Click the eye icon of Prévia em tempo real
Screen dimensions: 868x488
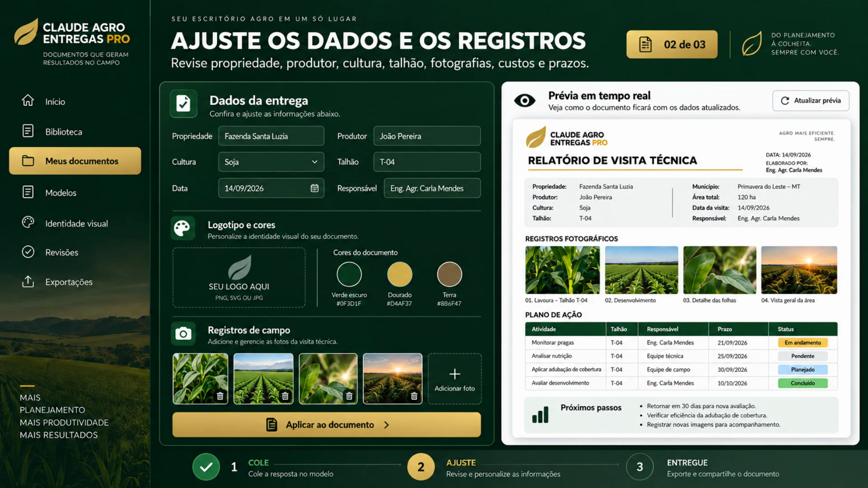click(x=524, y=100)
